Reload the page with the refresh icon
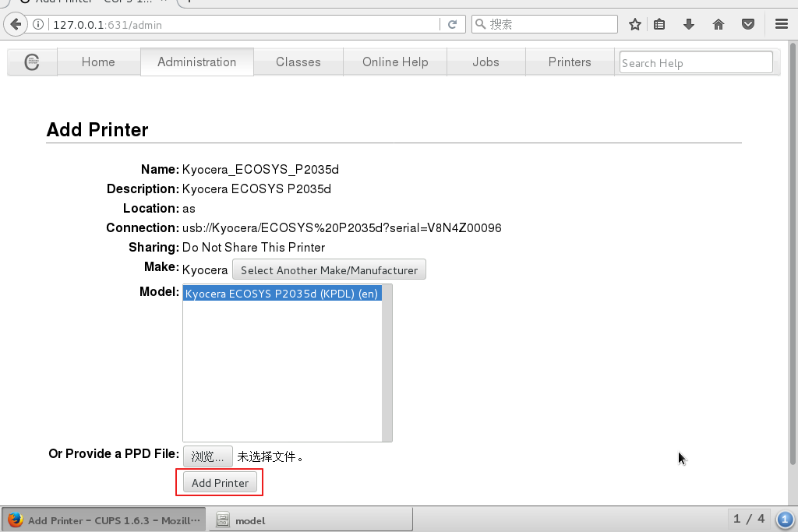The height and width of the screenshot is (532, 798). pos(452,25)
